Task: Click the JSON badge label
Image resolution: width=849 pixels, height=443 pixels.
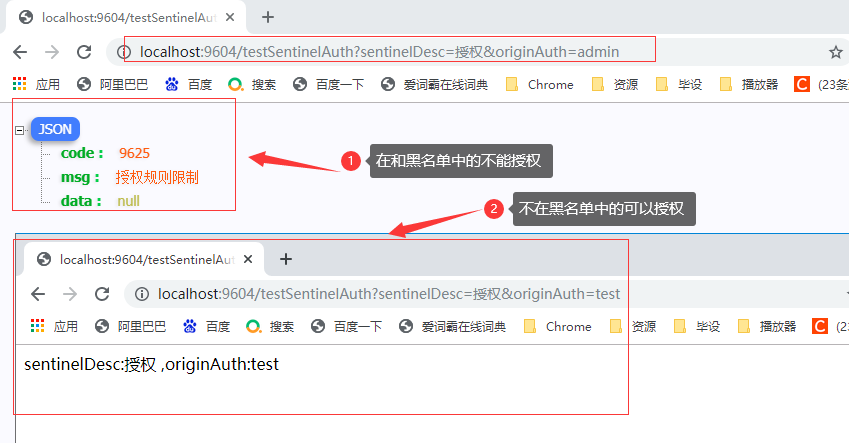Action: click(55, 129)
